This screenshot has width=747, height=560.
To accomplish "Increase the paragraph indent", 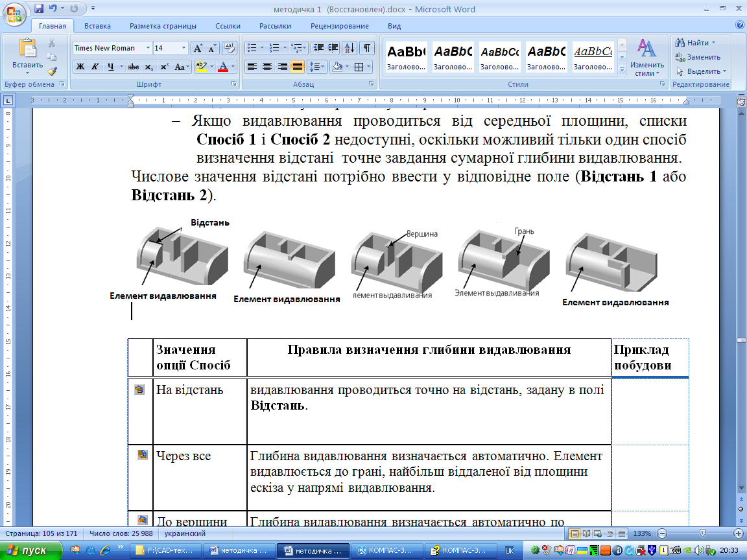I will click(x=333, y=48).
